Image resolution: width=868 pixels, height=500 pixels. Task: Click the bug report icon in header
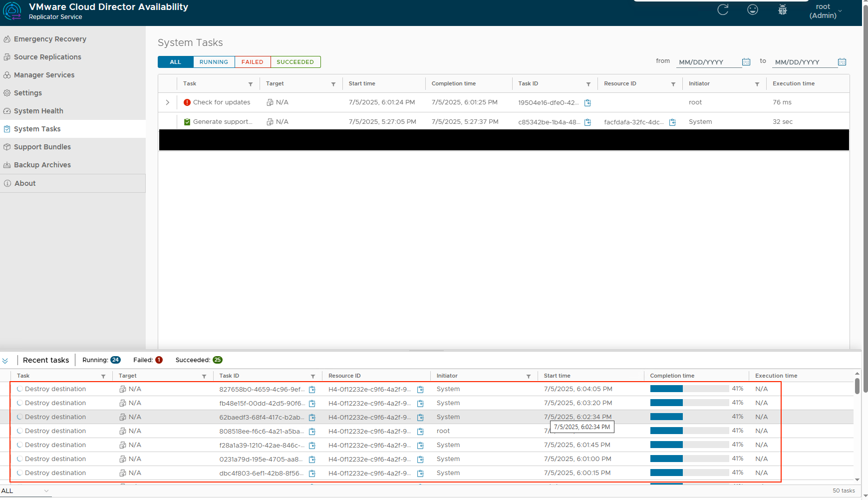(x=783, y=9)
